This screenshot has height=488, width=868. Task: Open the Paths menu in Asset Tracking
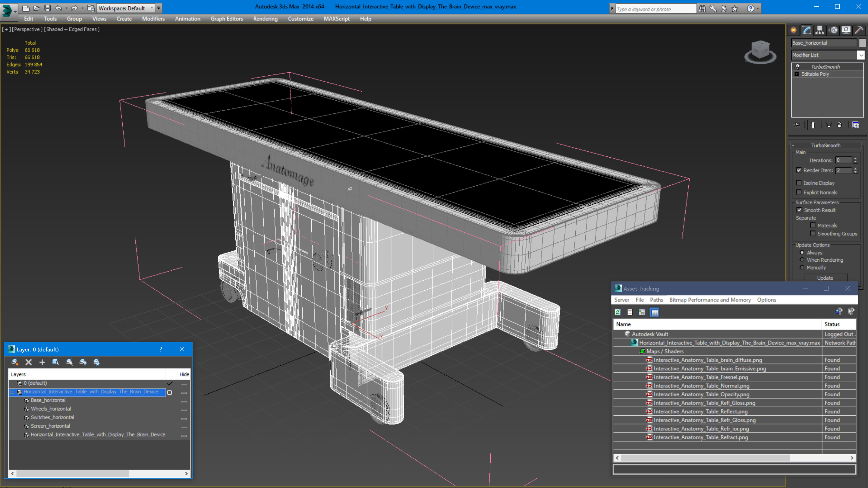coord(656,300)
